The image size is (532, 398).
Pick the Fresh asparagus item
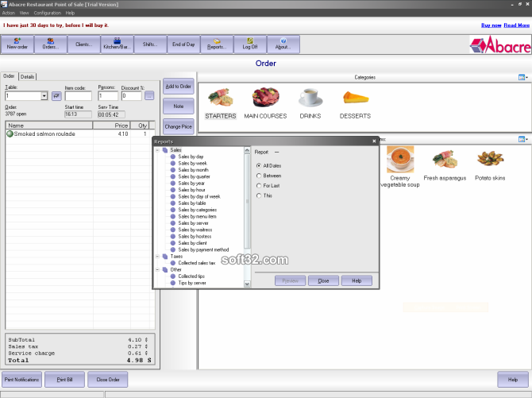click(445, 165)
